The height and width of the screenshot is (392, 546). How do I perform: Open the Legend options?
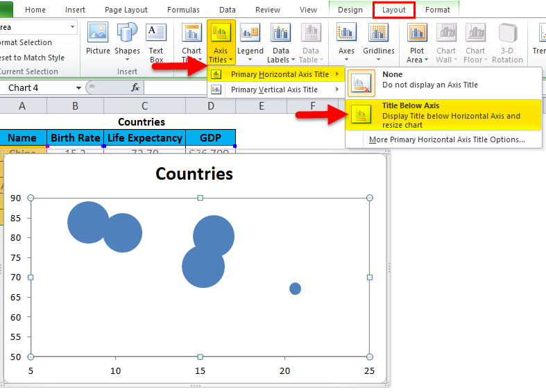coord(250,41)
